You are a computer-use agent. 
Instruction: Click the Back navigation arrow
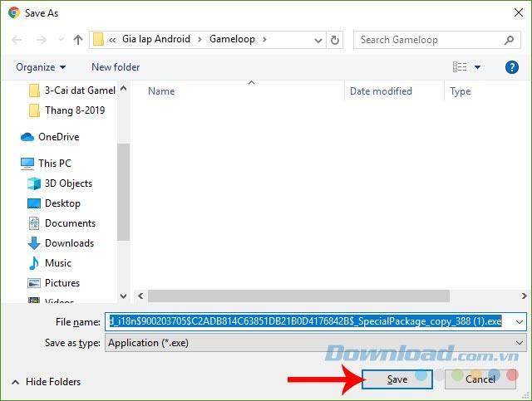click(x=18, y=40)
